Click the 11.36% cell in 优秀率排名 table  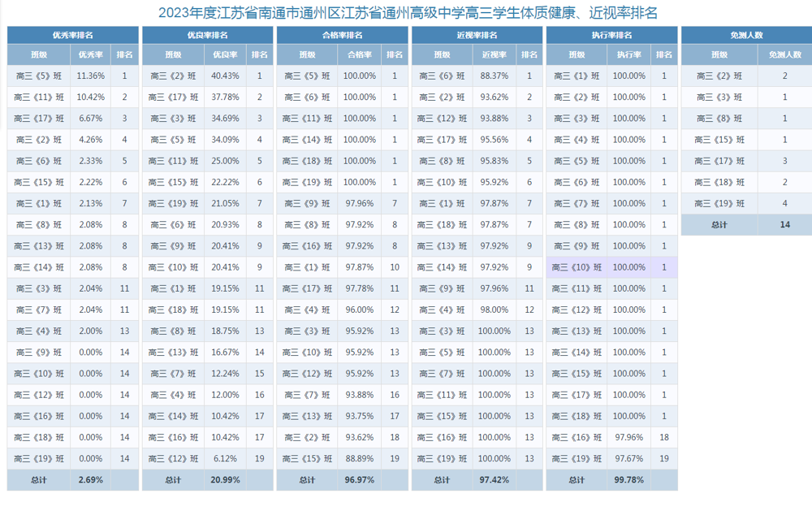pos(90,76)
